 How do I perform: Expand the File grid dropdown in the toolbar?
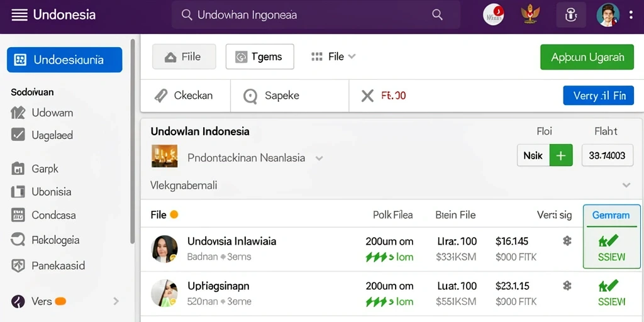tap(333, 57)
